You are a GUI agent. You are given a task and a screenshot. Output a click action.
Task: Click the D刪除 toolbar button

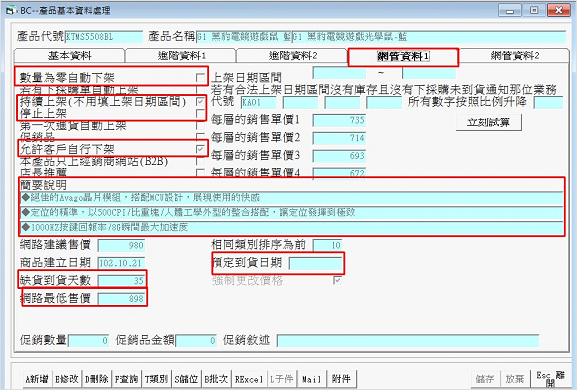tap(97, 379)
